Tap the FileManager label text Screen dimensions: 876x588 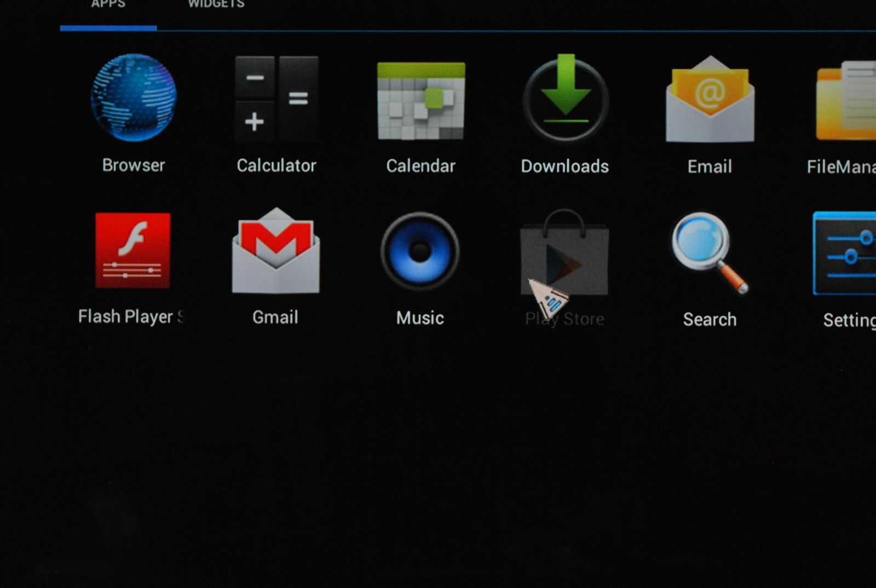(x=841, y=167)
